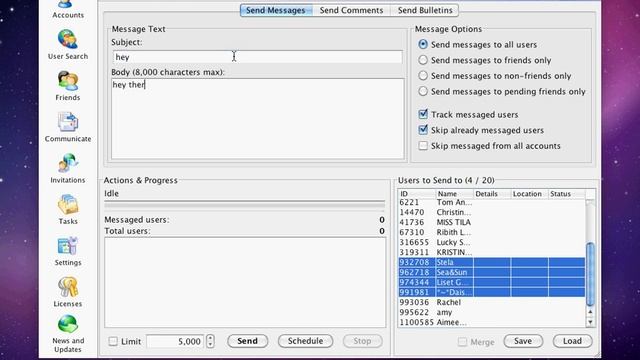
Task: Select user row 67310 Ribith L...
Action: (x=491, y=232)
